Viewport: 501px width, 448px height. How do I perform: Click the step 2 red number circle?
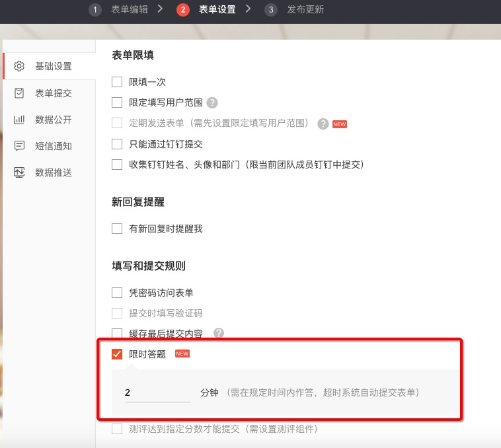pyautogui.click(x=183, y=9)
